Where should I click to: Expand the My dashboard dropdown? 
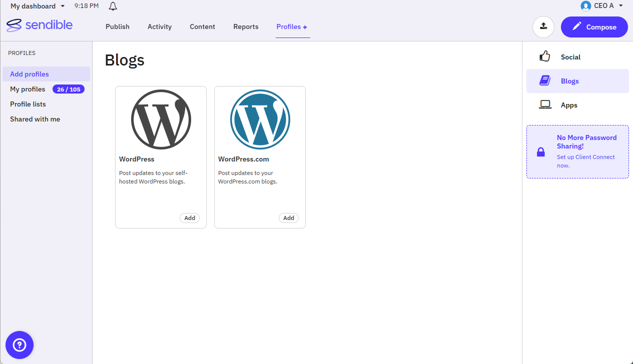tap(38, 6)
